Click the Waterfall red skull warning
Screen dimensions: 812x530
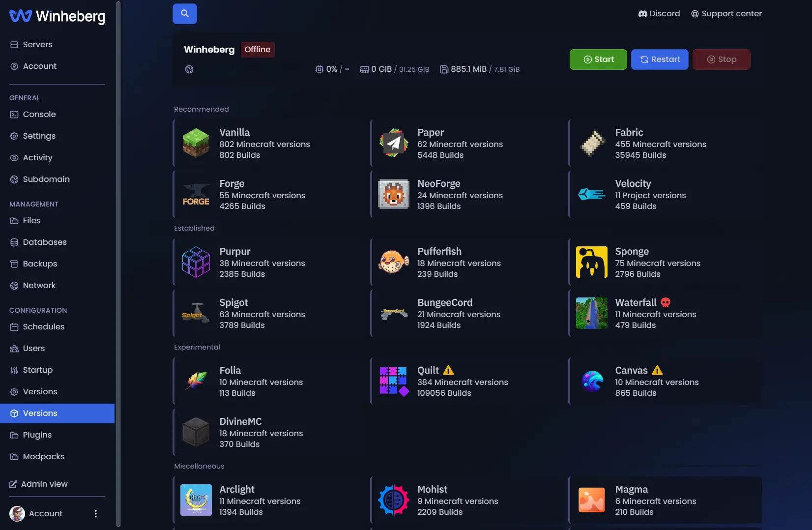pyautogui.click(x=666, y=302)
